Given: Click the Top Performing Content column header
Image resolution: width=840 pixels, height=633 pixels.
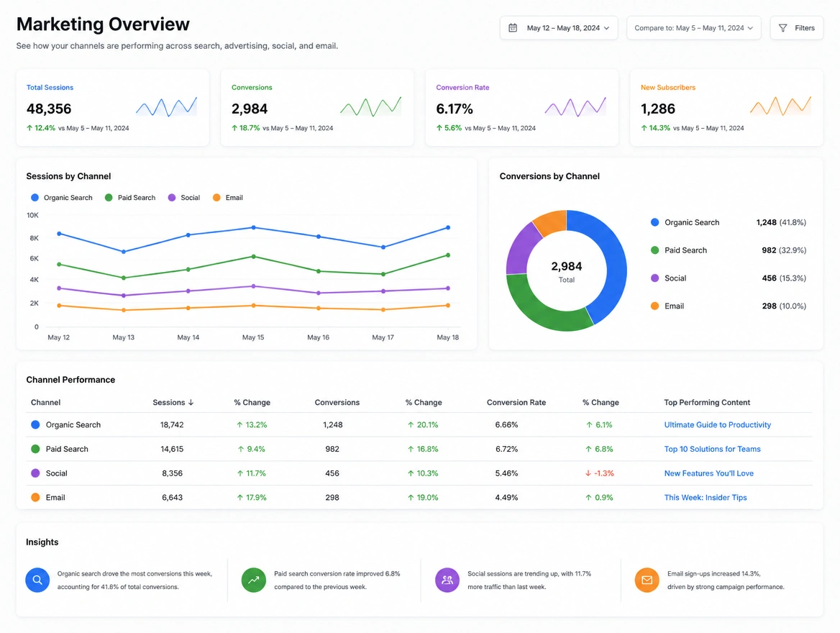Looking at the screenshot, I should (707, 403).
